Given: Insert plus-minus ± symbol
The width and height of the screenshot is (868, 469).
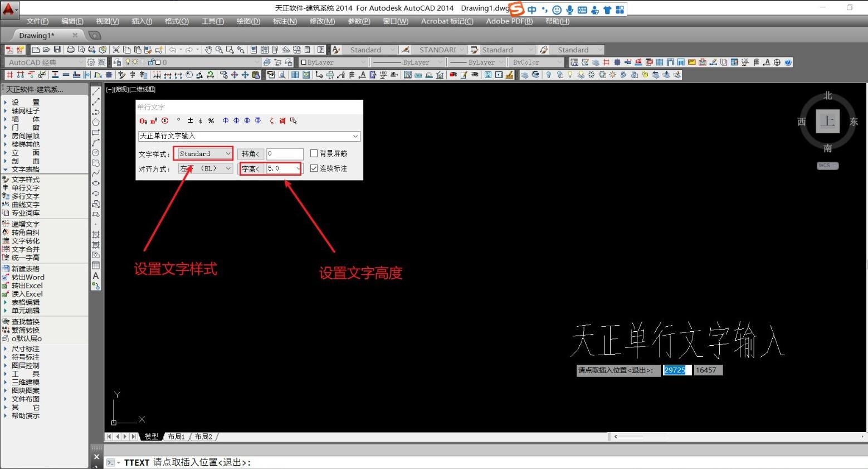Looking at the screenshot, I should coord(190,120).
